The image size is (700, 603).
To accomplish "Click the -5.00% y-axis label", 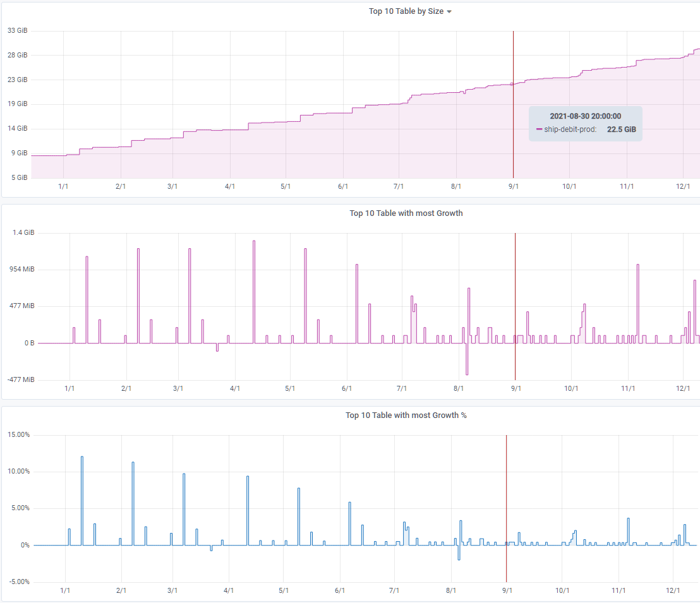I will [x=19, y=582].
